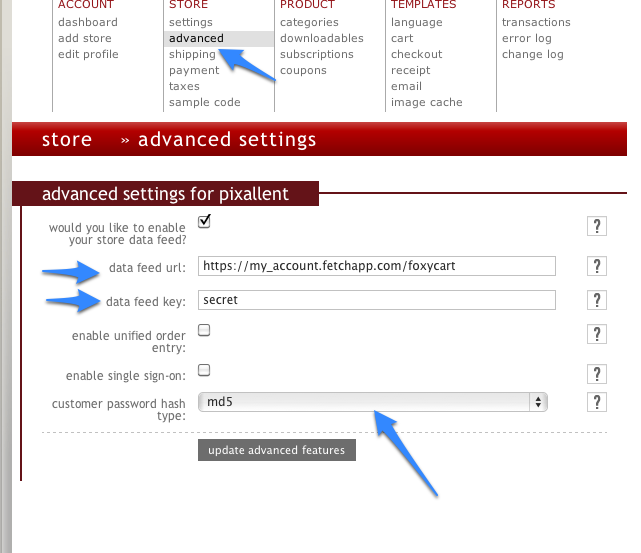Open receipt template
Viewport: 641px width, 553px height.
pos(410,70)
